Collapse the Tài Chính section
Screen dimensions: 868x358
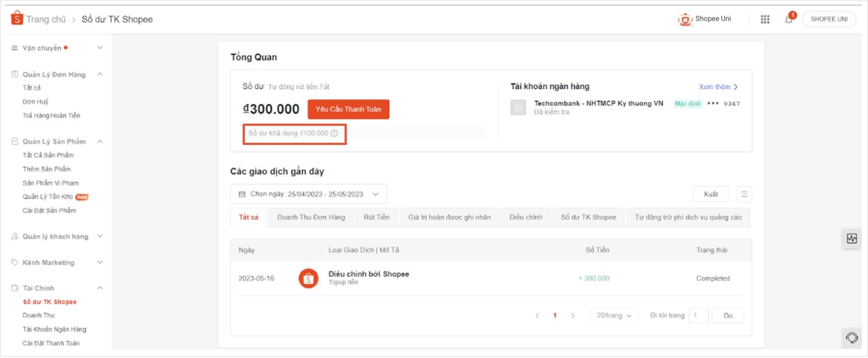coord(100,288)
